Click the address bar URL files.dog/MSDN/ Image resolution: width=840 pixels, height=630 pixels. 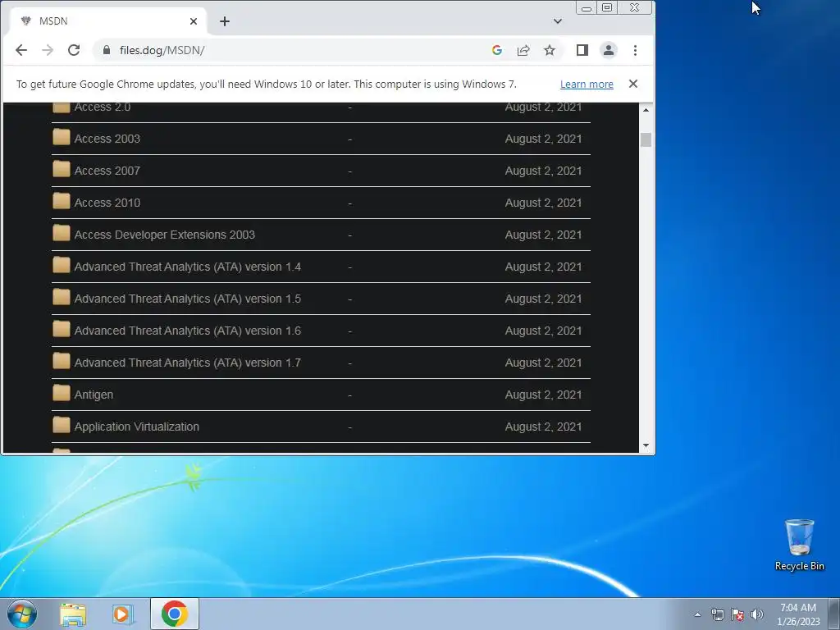coord(162,50)
